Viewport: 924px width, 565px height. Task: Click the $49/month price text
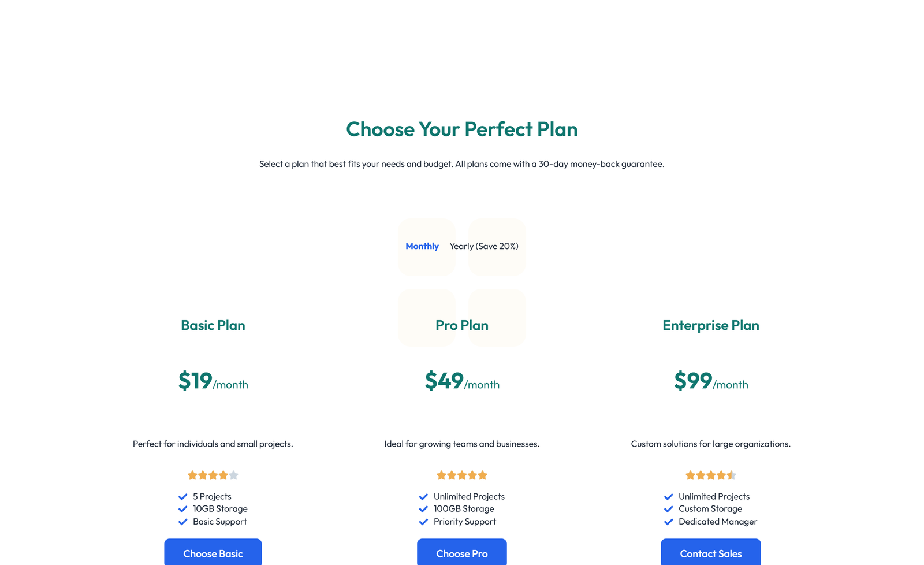[x=461, y=382]
